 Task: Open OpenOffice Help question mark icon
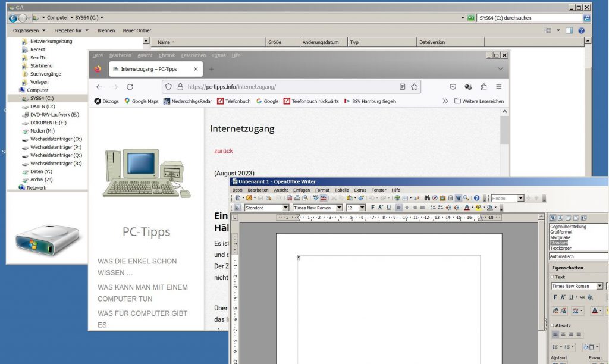tap(476, 198)
